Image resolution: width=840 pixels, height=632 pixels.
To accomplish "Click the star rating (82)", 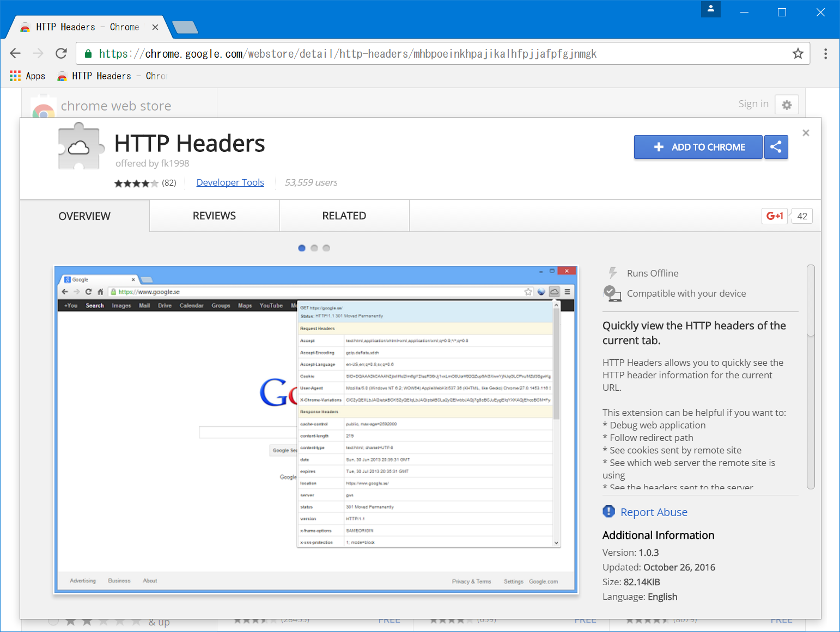I will tap(145, 183).
